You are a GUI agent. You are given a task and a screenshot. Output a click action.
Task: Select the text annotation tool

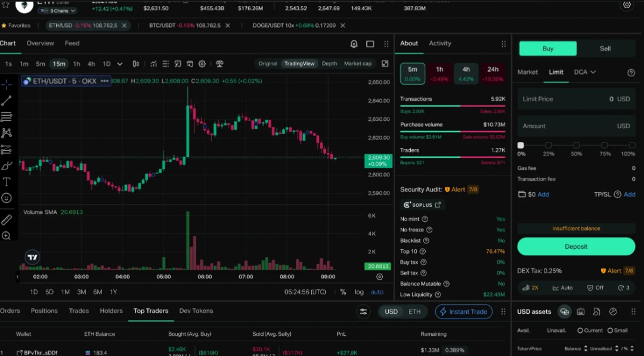(7, 182)
